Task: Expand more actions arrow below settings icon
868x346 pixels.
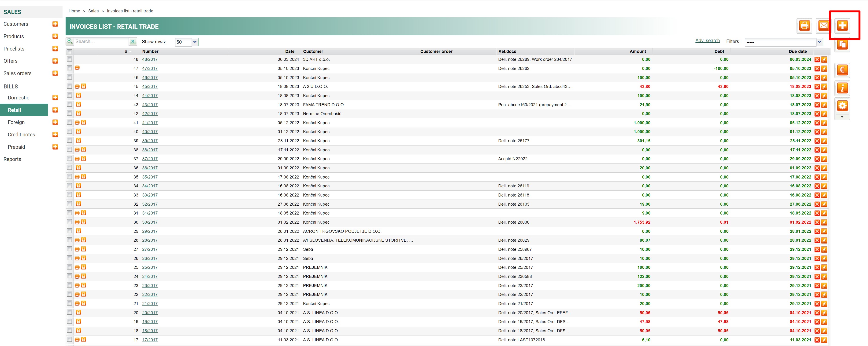Action: (x=842, y=117)
